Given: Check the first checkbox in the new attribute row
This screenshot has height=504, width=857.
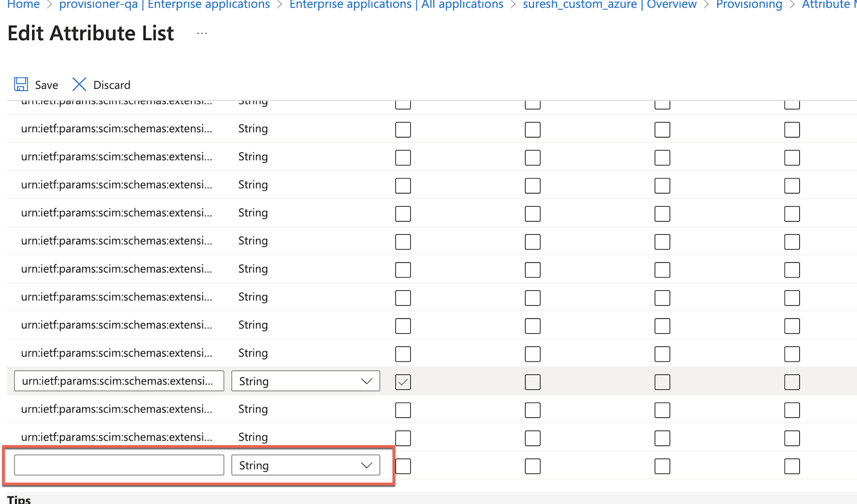Looking at the screenshot, I should coord(403,466).
